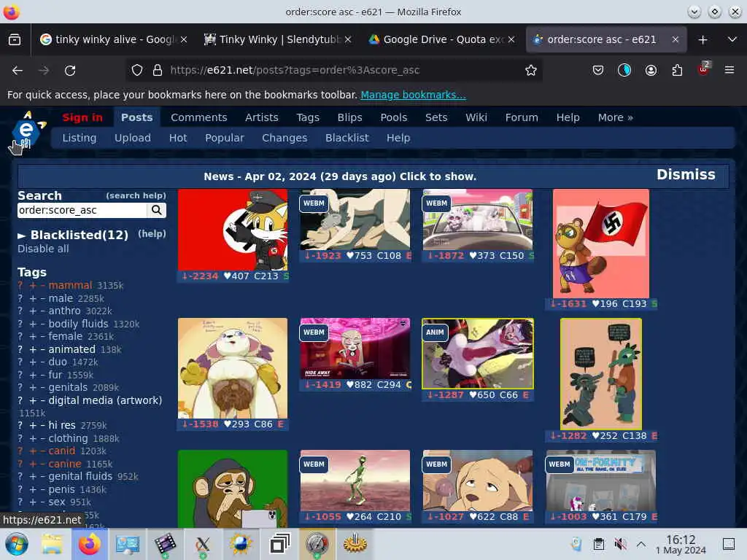Dismiss the news banner
This screenshot has width=747, height=560.
click(686, 175)
